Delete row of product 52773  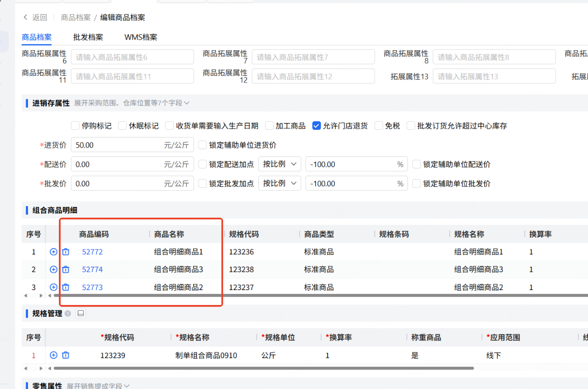point(66,287)
